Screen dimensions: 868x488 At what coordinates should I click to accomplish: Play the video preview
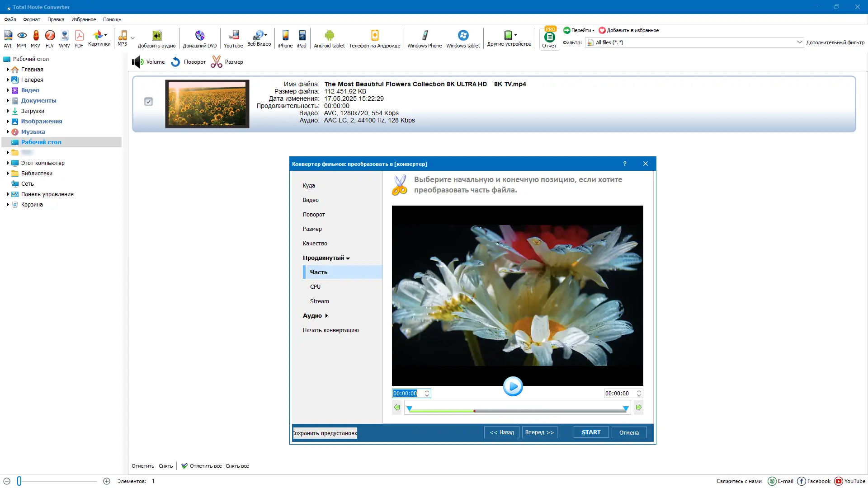tap(513, 386)
